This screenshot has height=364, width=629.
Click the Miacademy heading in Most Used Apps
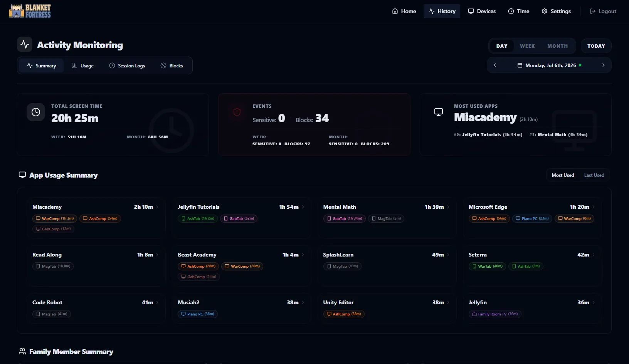tap(485, 117)
